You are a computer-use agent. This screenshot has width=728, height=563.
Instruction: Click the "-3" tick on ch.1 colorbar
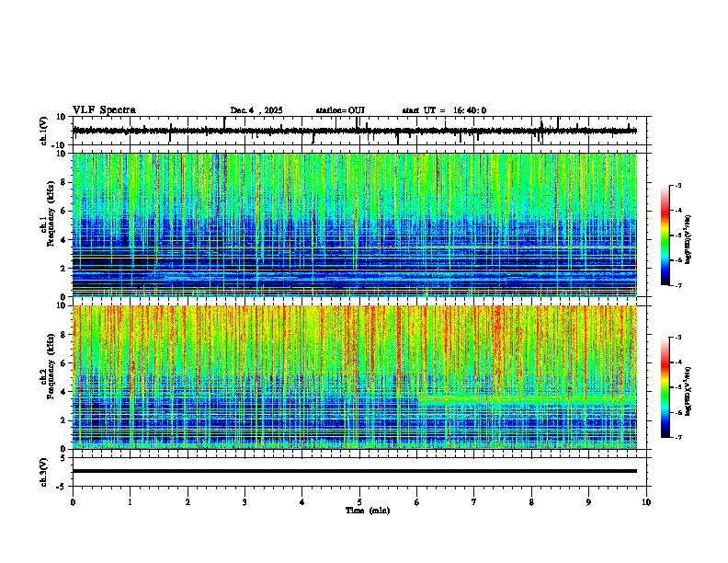[x=677, y=186]
